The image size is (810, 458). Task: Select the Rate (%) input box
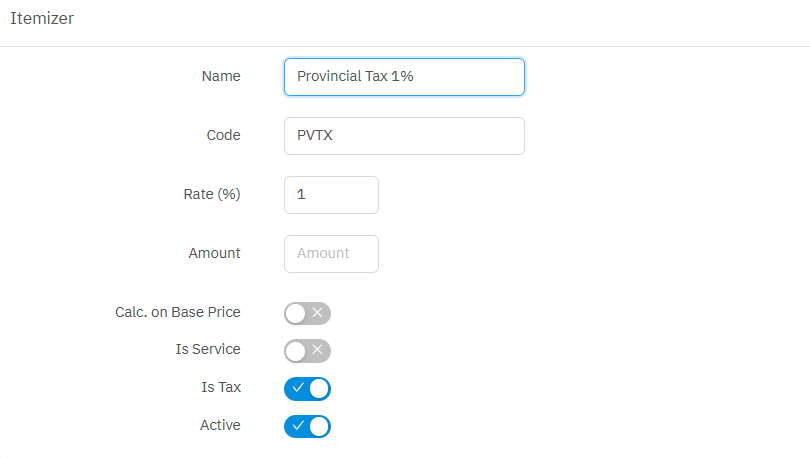(331, 195)
